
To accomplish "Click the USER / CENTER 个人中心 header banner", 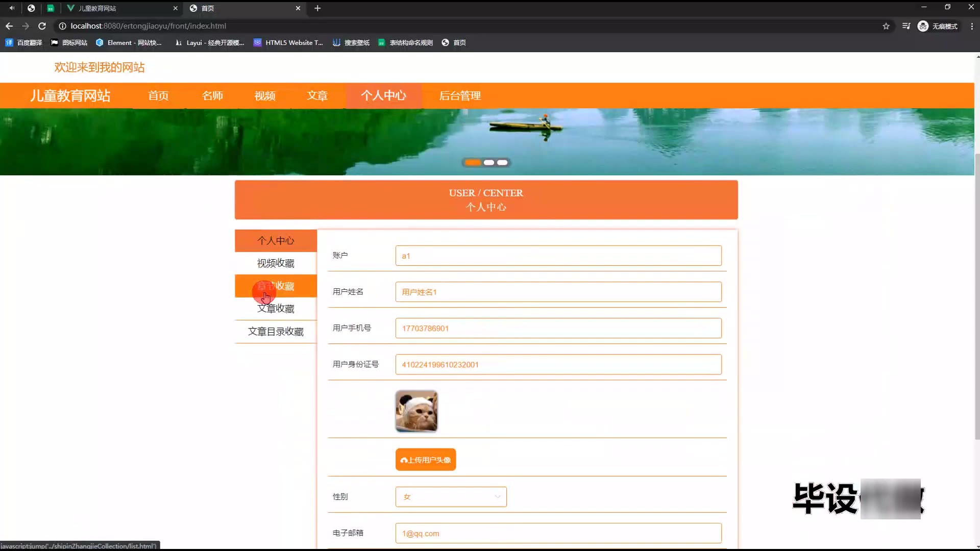I will [x=486, y=200].
